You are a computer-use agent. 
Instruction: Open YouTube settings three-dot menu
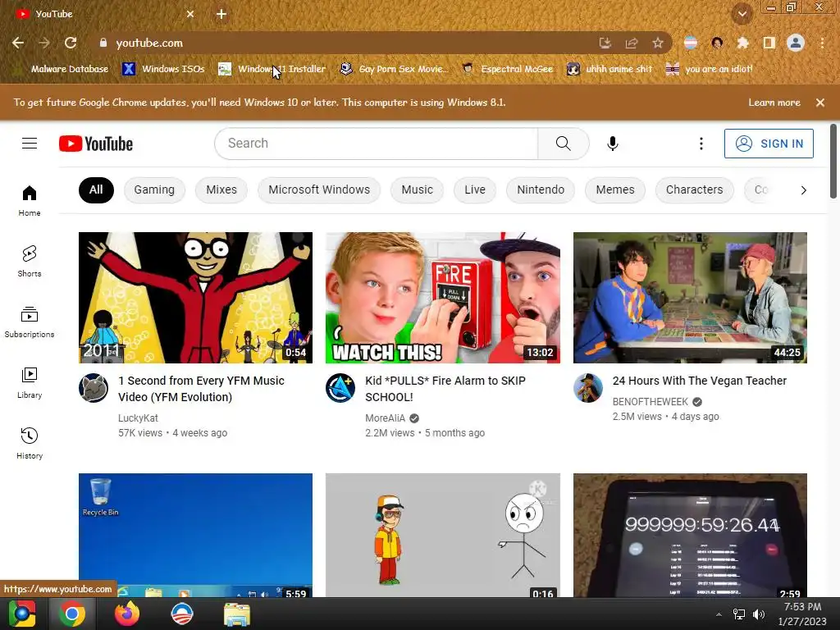pyautogui.click(x=701, y=144)
